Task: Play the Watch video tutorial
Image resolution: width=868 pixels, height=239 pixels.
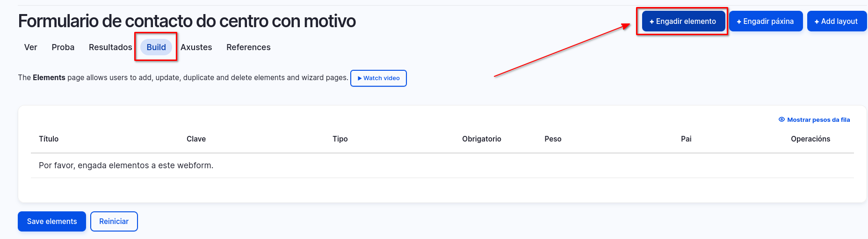Action: (378, 78)
